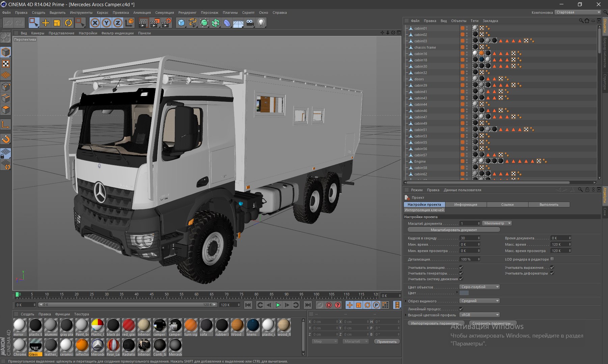This screenshot has height=364, width=608.
Task: Add a cube primitive object
Action: (182, 23)
